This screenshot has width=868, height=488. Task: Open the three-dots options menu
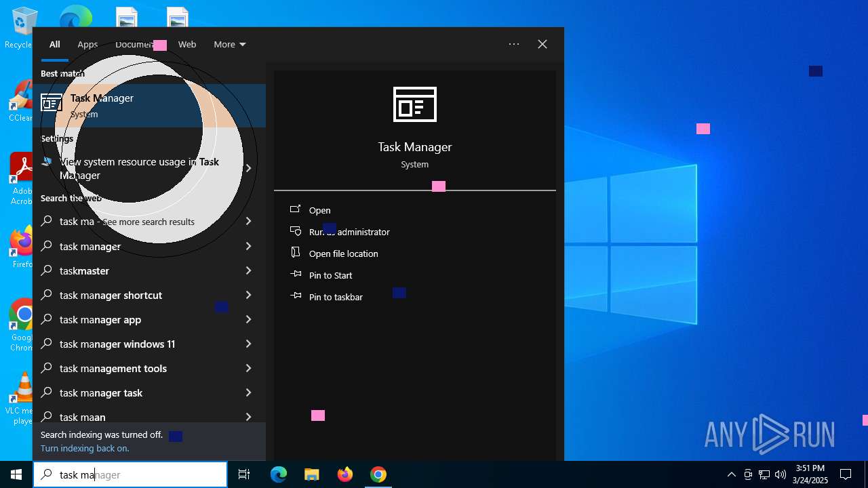pyautogui.click(x=514, y=44)
